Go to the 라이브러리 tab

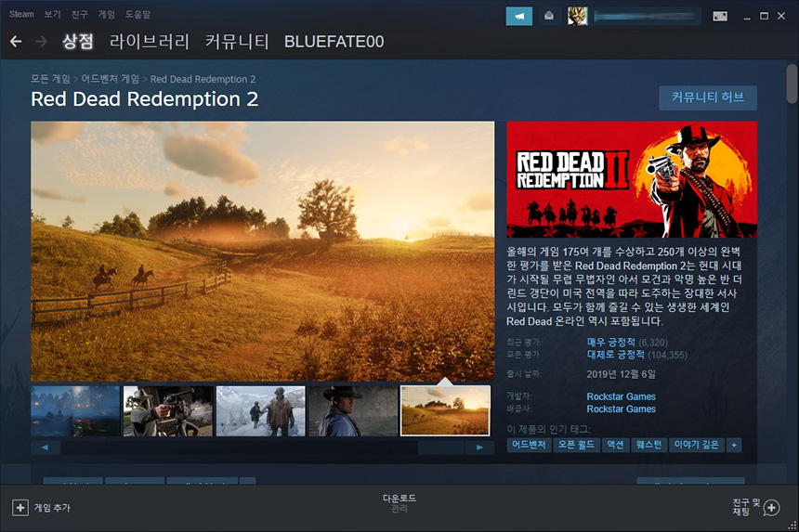pyautogui.click(x=150, y=41)
